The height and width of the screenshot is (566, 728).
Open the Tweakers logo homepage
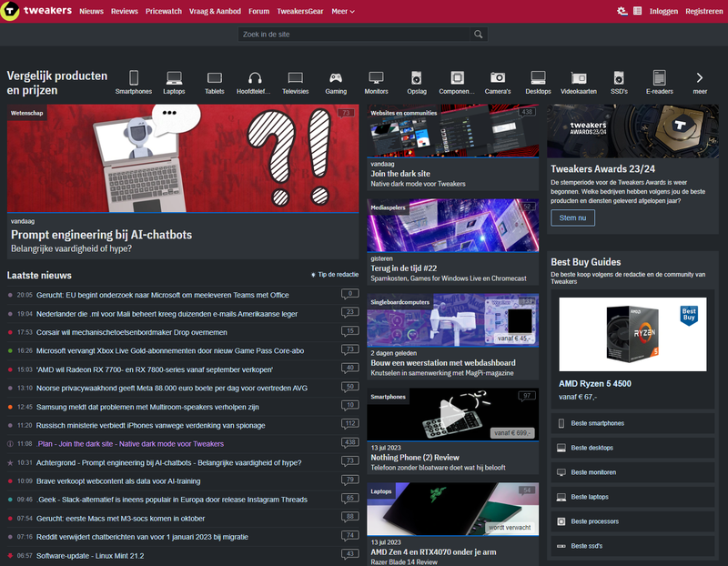36,10
